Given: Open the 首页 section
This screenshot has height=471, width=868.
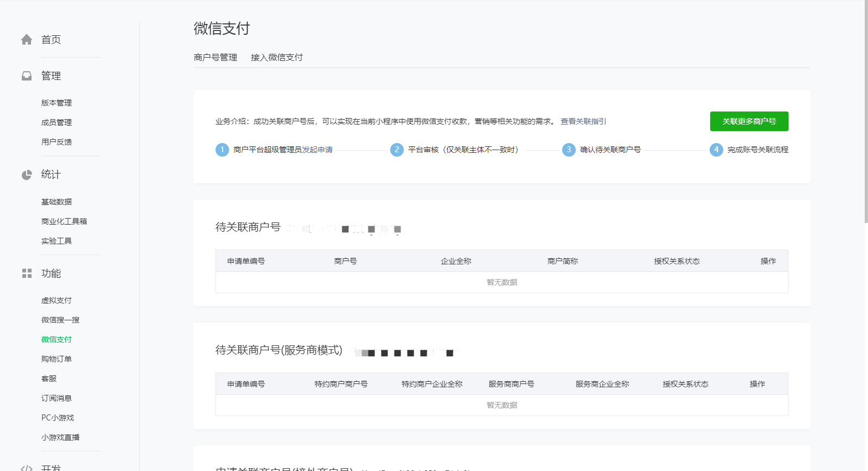Looking at the screenshot, I should coord(51,40).
